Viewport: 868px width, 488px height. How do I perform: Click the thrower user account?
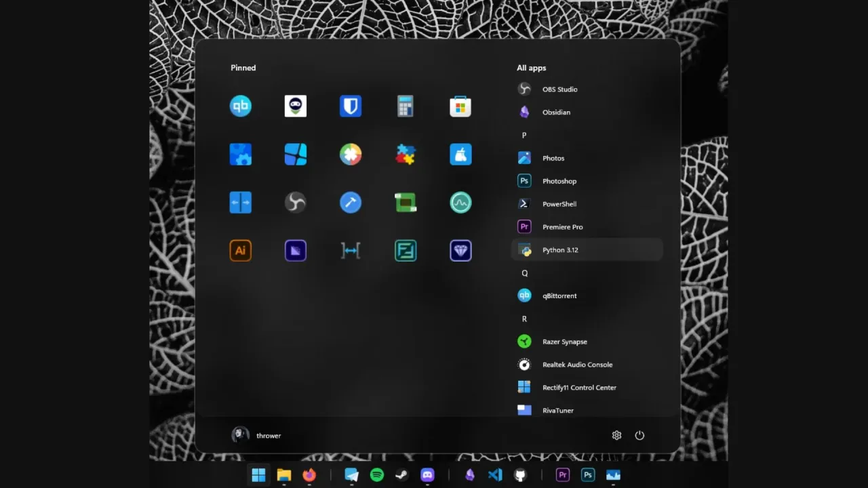click(x=257, y=435)
